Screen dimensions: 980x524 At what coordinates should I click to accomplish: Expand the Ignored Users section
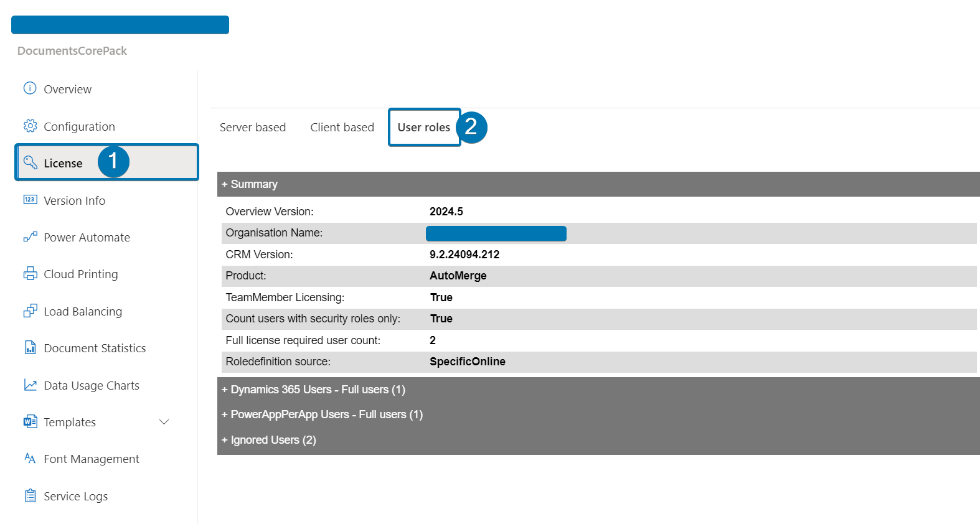pos(269,440)
